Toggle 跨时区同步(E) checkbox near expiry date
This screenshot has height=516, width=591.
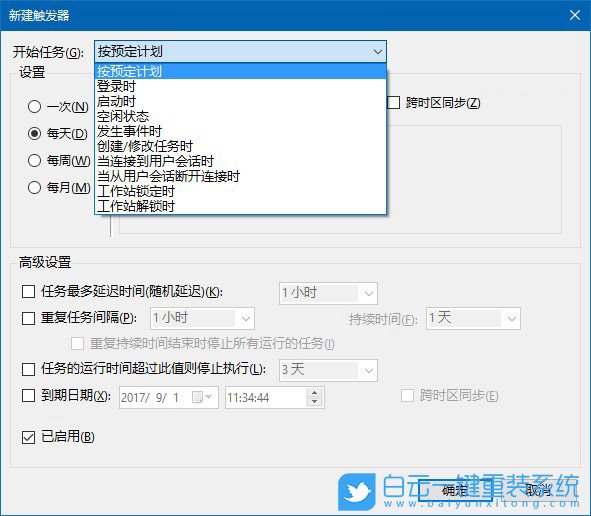pos(407,396)
